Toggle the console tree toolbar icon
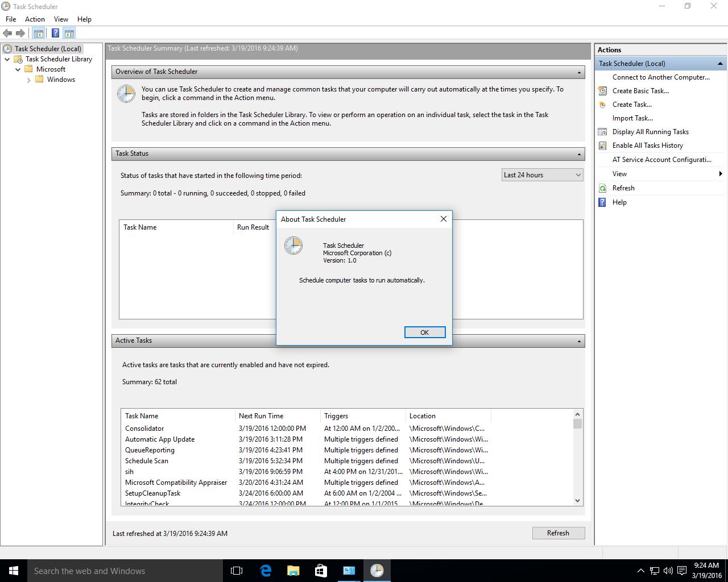 coord(38,34)
